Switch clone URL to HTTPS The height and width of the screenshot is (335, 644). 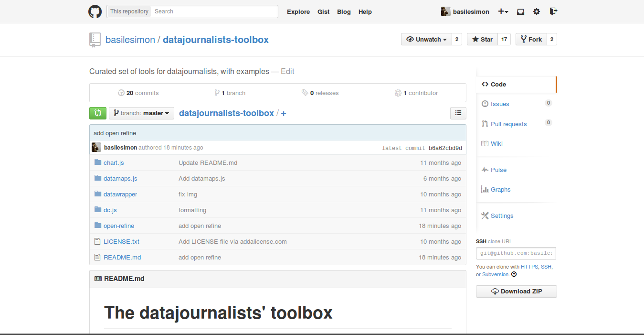[529, 267]
